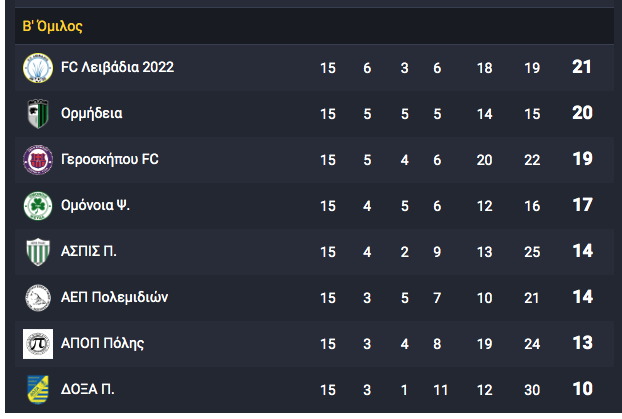Open the ΑΣΠΙΣ Π. team name link
622x419 pixels.
pos(88,251)
